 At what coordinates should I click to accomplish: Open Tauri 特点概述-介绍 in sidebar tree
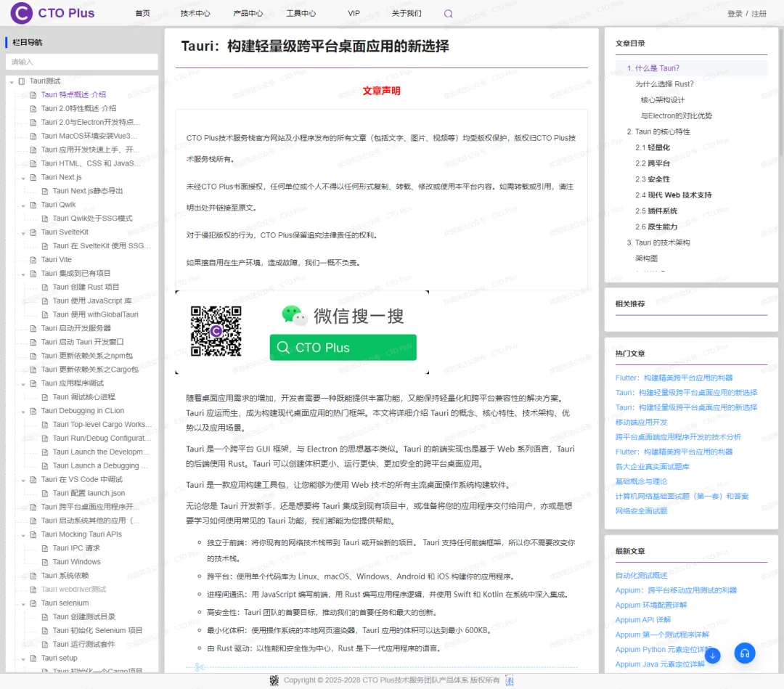point(73,94)
